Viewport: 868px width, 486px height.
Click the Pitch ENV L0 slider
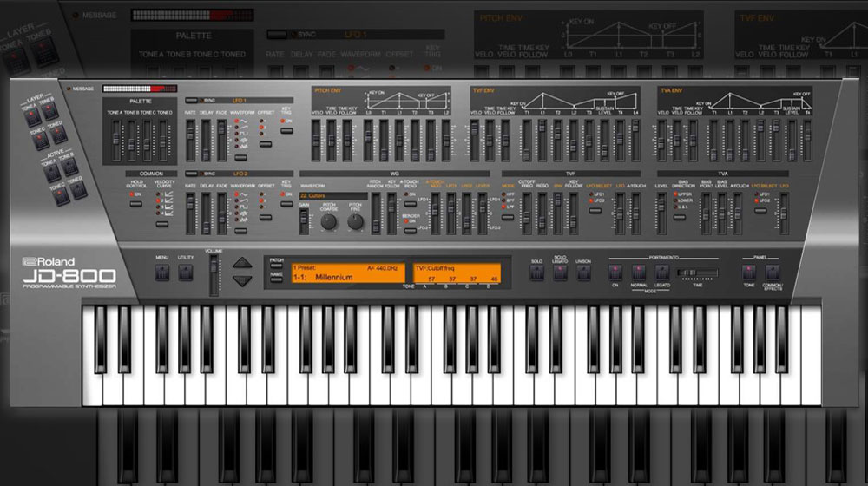pyautogui.click(x=368, y=140)
